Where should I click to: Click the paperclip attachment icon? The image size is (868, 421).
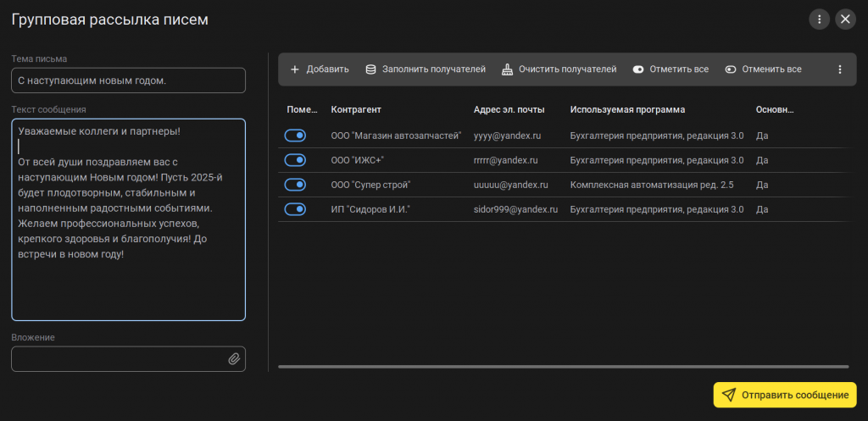(234, 359)
